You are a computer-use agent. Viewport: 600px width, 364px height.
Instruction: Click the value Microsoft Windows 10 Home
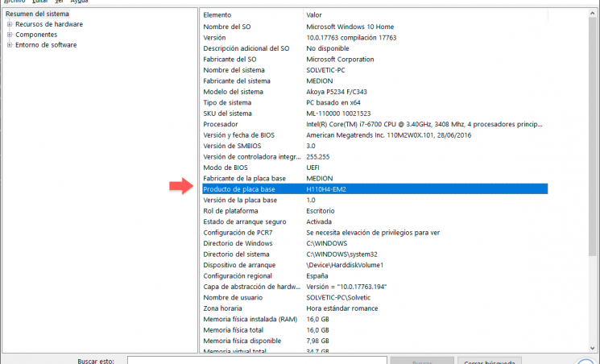350,27
